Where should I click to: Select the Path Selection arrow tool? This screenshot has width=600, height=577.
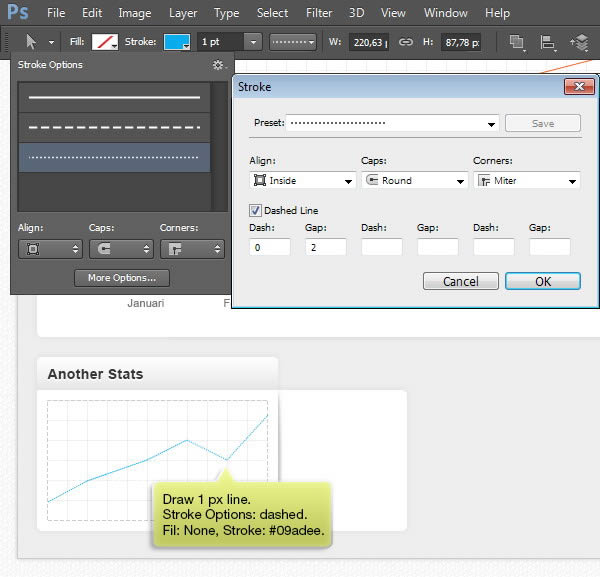pos(30,42)
